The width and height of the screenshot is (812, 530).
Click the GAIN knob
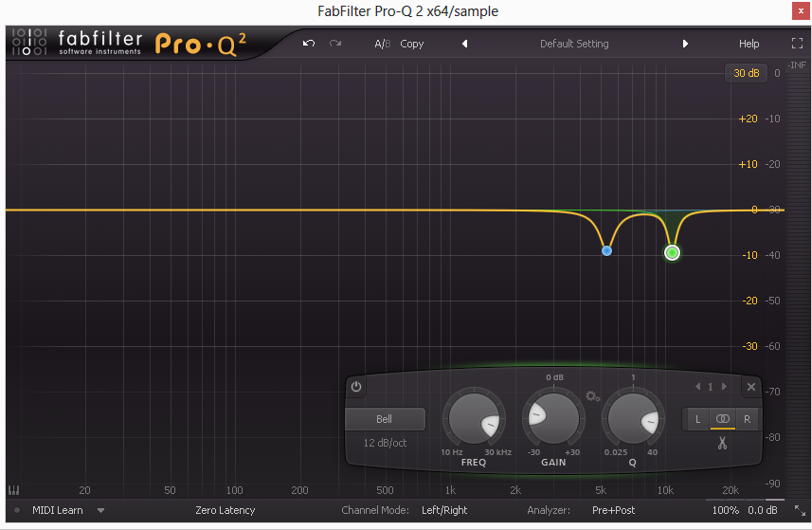(x=553, y=419)
